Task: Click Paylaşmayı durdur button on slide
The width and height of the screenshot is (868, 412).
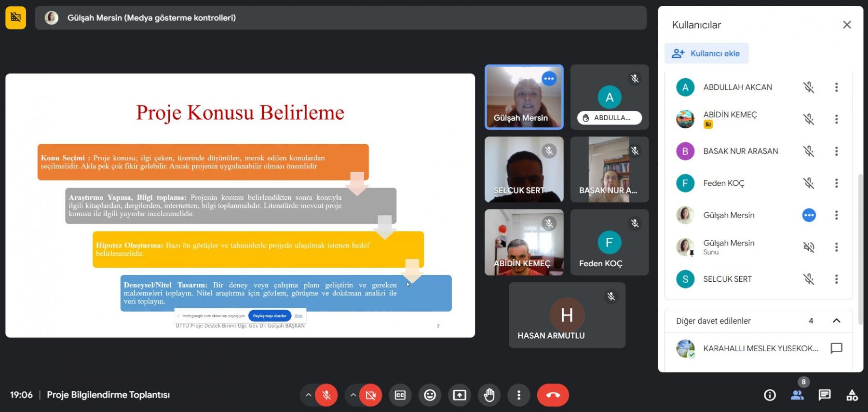Action: point(270,316)
